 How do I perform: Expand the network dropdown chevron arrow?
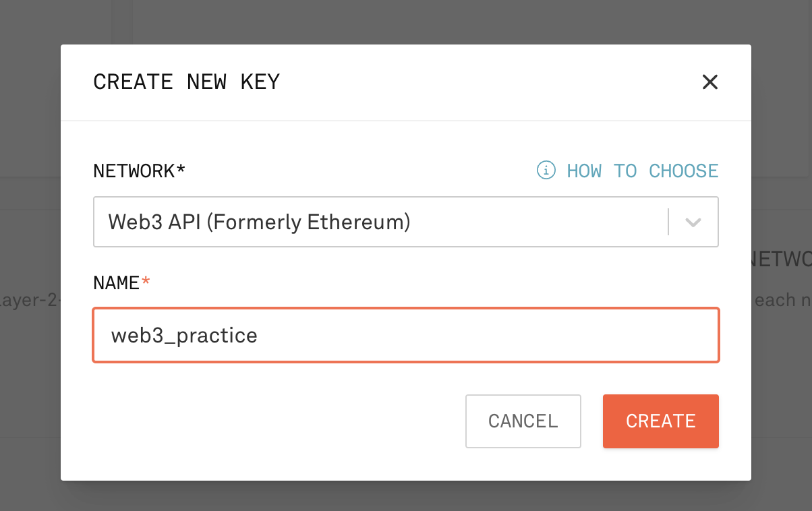pyautogui.click(x=693, y=222)
